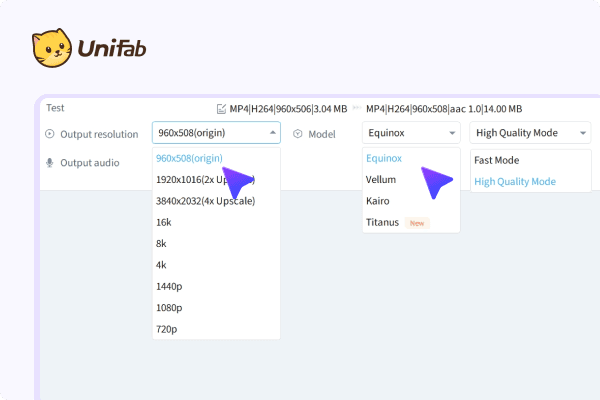Open the Output resolution dropdown

216,133
